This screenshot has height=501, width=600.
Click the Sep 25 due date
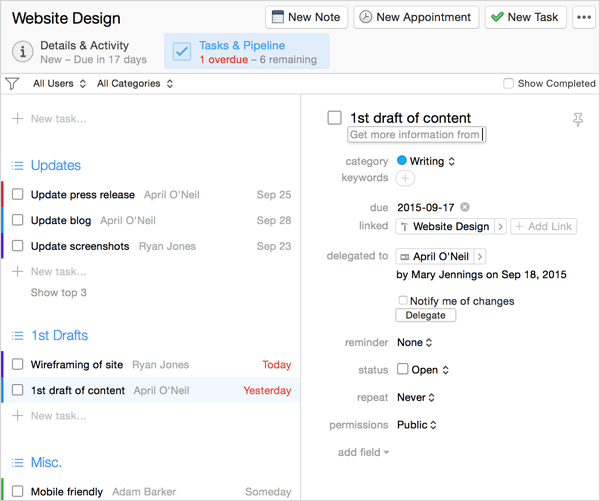pos(274,195)
